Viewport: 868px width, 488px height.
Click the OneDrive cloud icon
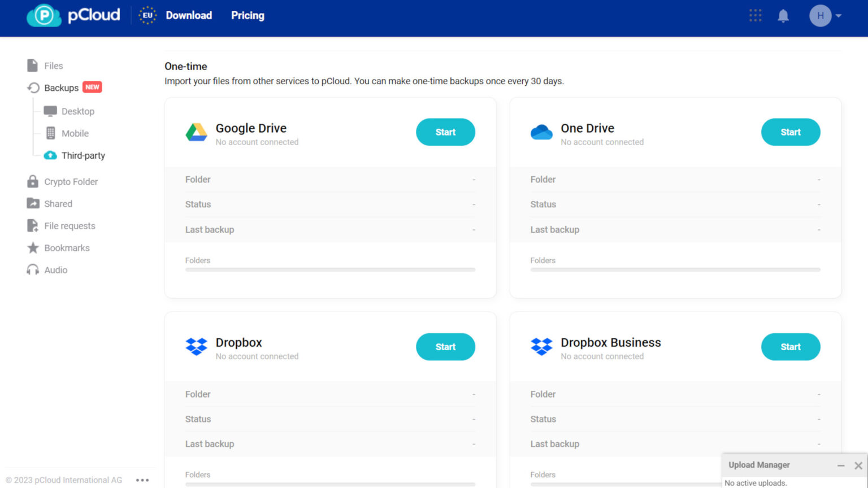pyautogui.click(x=541, y=132)
